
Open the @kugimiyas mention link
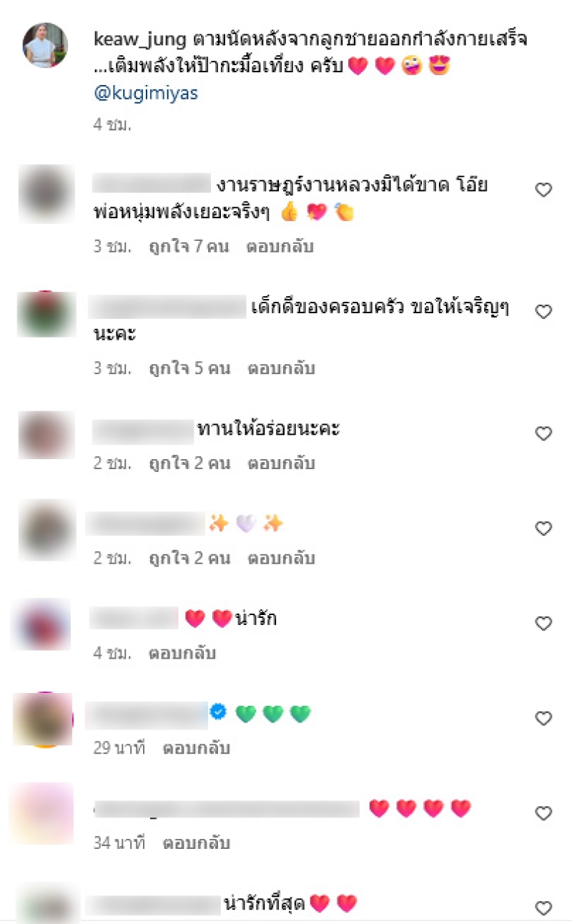pyautogui.click(x=145, y=94)
